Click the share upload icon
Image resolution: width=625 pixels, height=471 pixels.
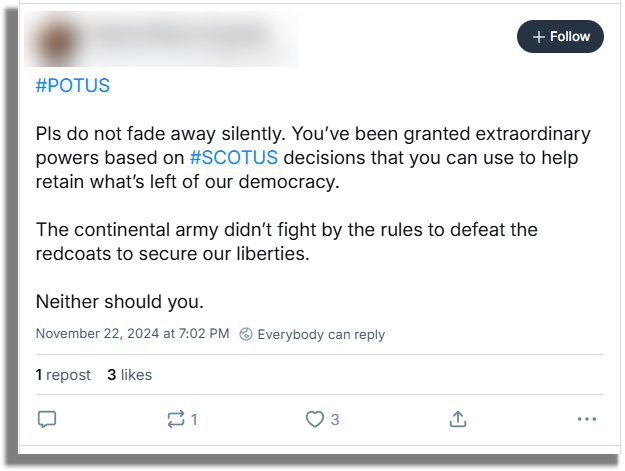[x=458, y=419]
